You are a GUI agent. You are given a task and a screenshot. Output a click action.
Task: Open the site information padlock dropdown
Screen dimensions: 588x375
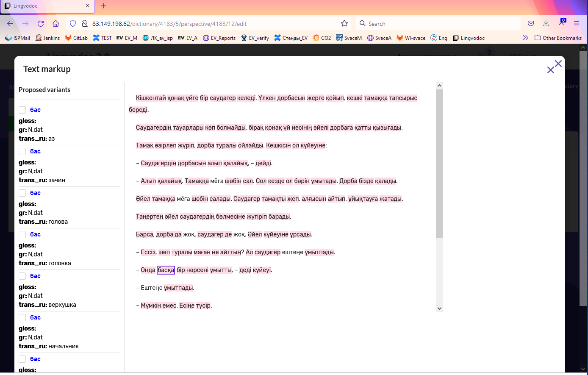(85, 23)
